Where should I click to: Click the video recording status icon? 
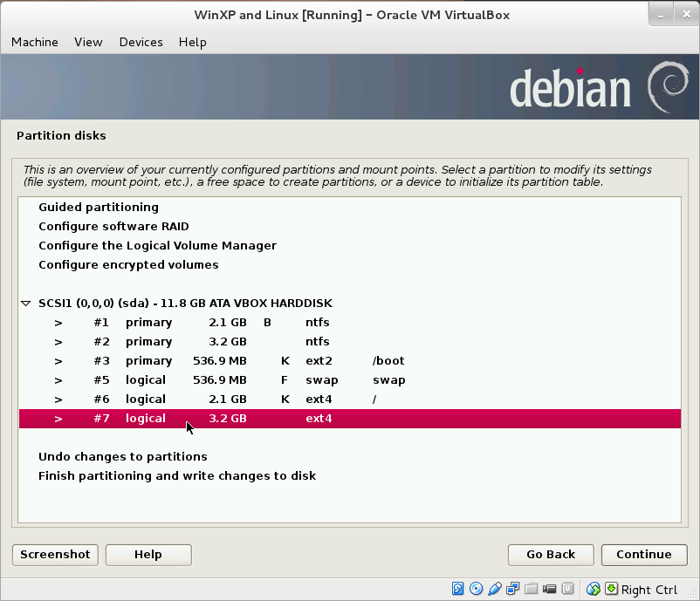(x=549, y=589)
